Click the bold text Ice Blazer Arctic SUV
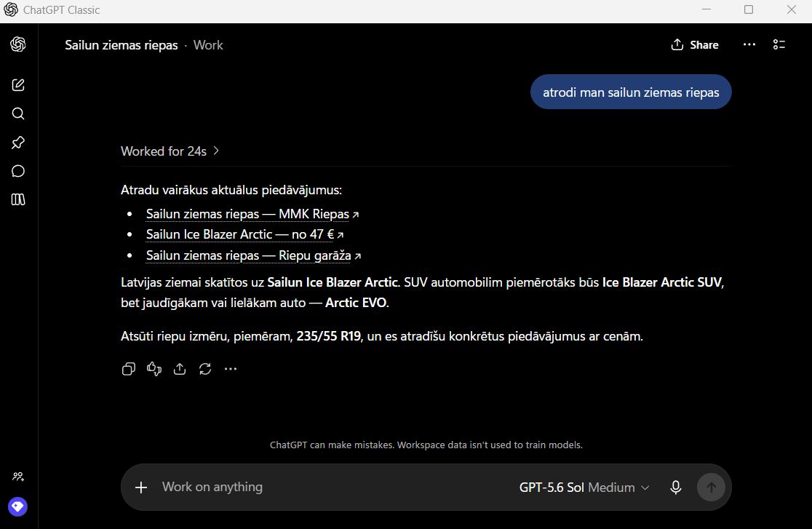 (x=662, y=282)
